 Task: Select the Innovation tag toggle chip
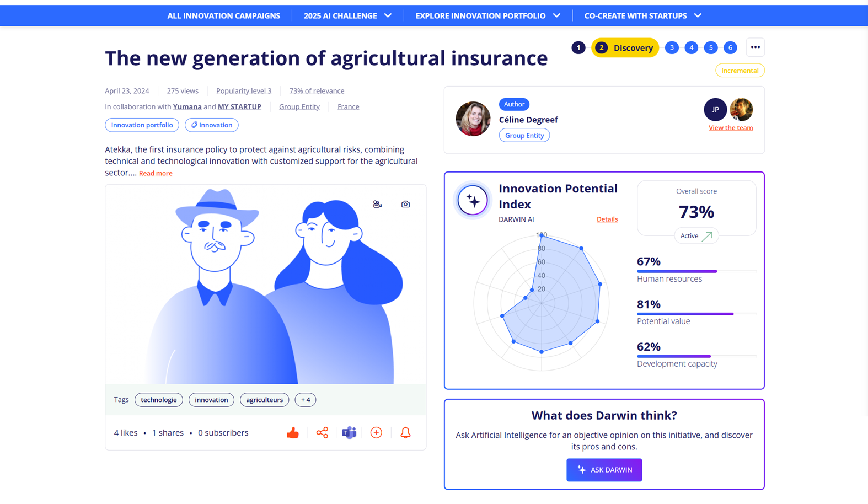click(x=211, y=125)
